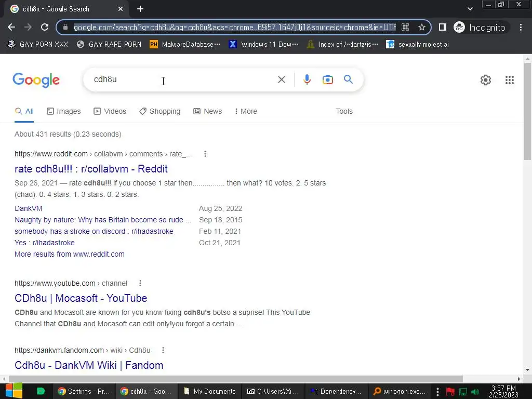Open the Chrome three-dot menu
The height and width of the screenshot is (399, 532).
pyautogui.click(x=521, y=27)
